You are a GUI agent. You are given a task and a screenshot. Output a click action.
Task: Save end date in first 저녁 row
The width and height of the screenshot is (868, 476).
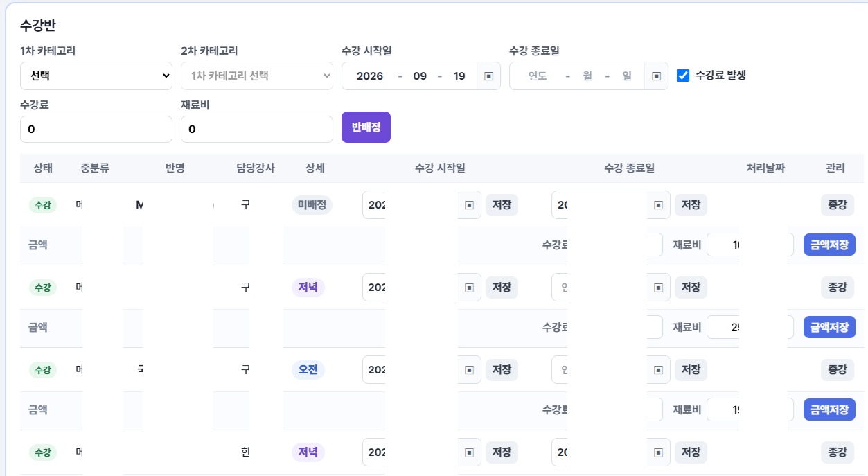(x=691, y=288)
